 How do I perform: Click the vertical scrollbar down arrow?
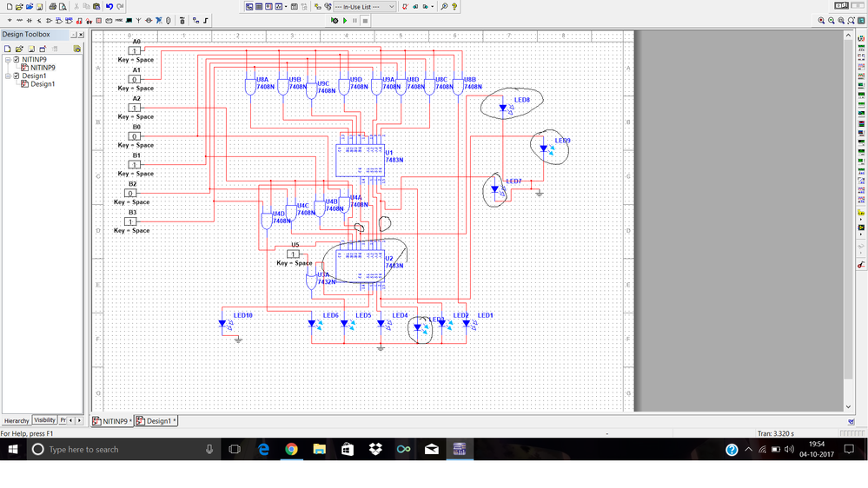coord(848,406)
